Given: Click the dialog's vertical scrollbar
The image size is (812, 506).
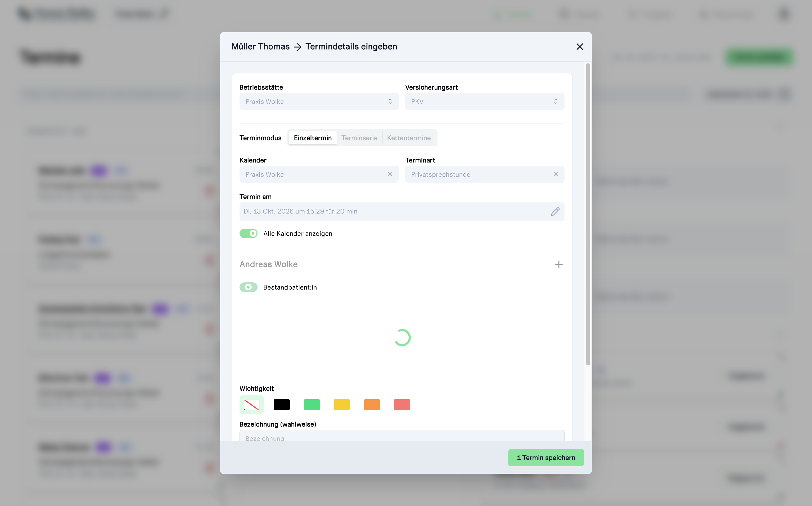Looking at the screenshot, I should click(x=588, y=214).
